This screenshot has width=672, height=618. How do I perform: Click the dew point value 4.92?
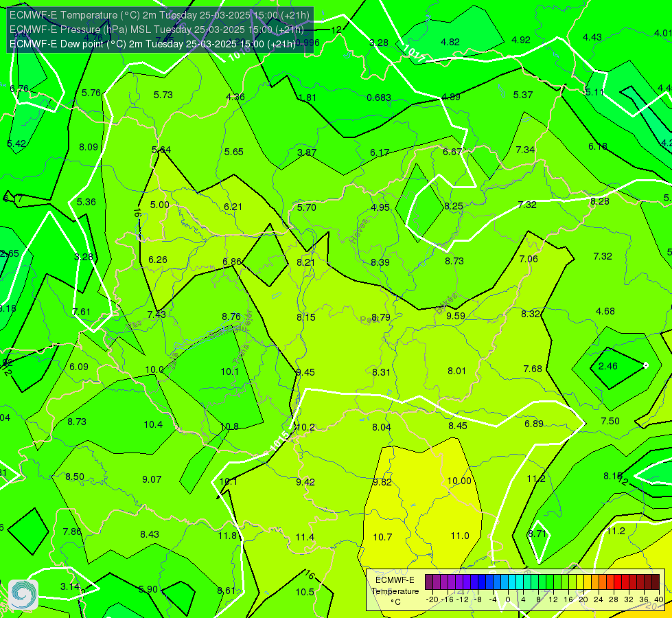click(x=521, y=40)
